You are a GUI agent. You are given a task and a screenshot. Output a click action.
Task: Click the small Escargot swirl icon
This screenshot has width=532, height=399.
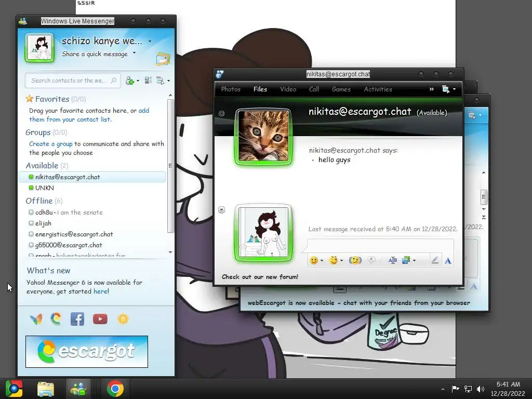56,319
